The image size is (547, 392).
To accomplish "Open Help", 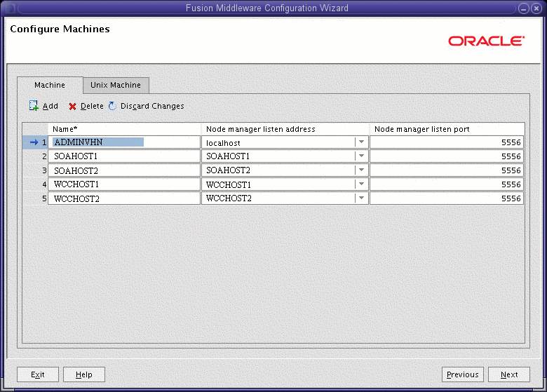I will pyautogui.click(x=83, y=374).
